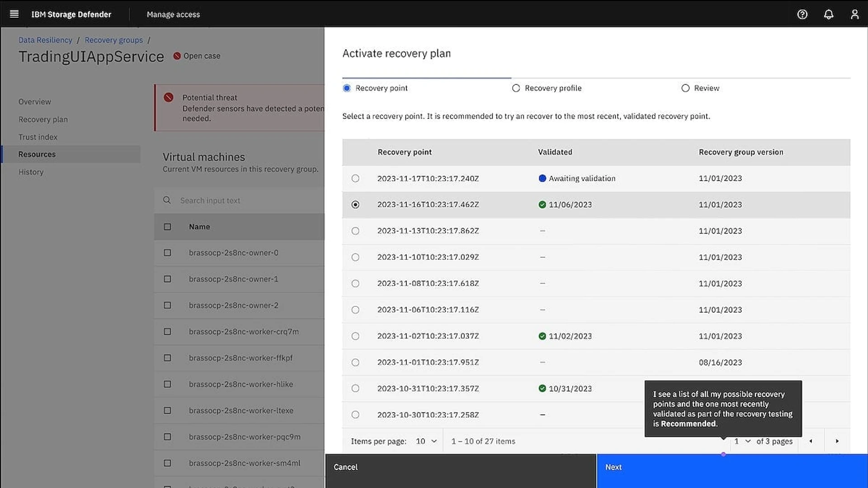Click the green check next to 10/31/2023
Image resolution: width=868 pixels, height=488 pixels.
tap(542, 389)
